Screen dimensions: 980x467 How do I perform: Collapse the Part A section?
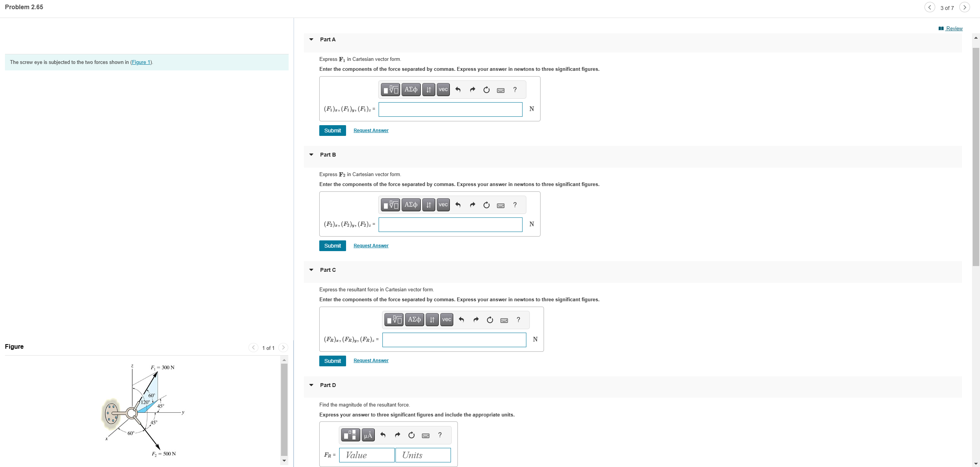(x=311, y=39)
